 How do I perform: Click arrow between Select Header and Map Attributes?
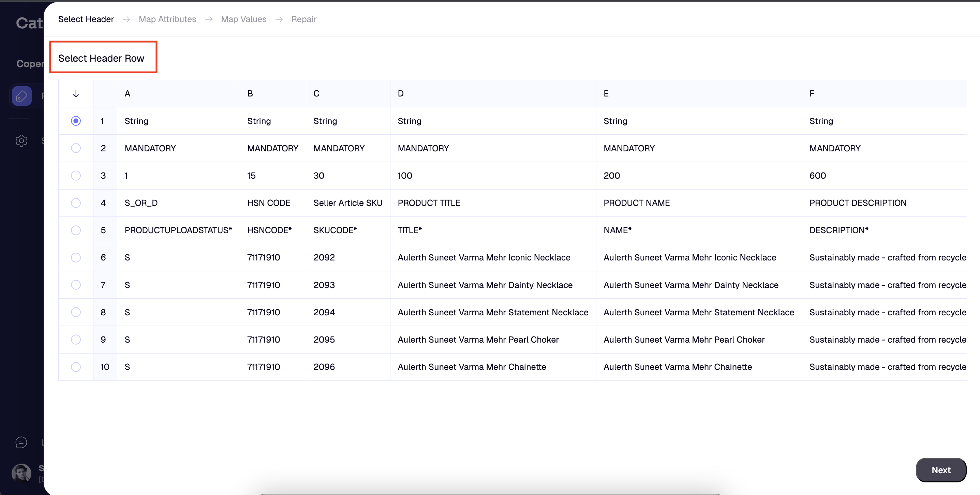click(126, 19)
